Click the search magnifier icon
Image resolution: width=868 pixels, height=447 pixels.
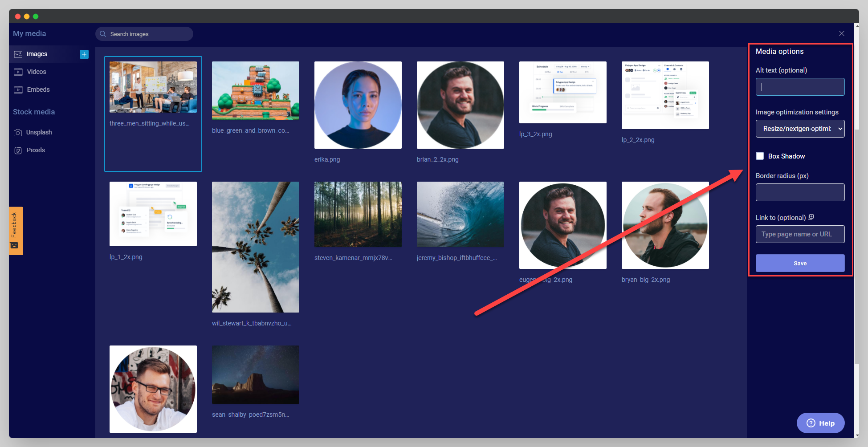pyautogui.click(x=103, y=34)
